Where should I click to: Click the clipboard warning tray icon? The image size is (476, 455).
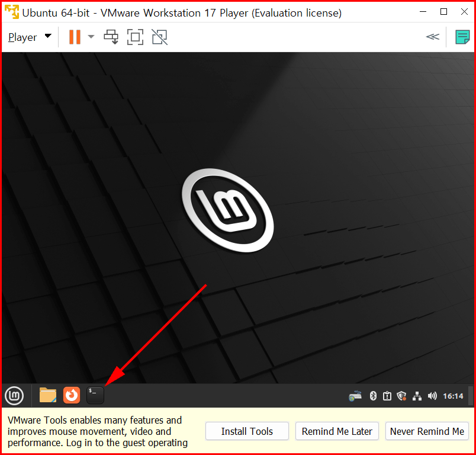coord(387,396)
